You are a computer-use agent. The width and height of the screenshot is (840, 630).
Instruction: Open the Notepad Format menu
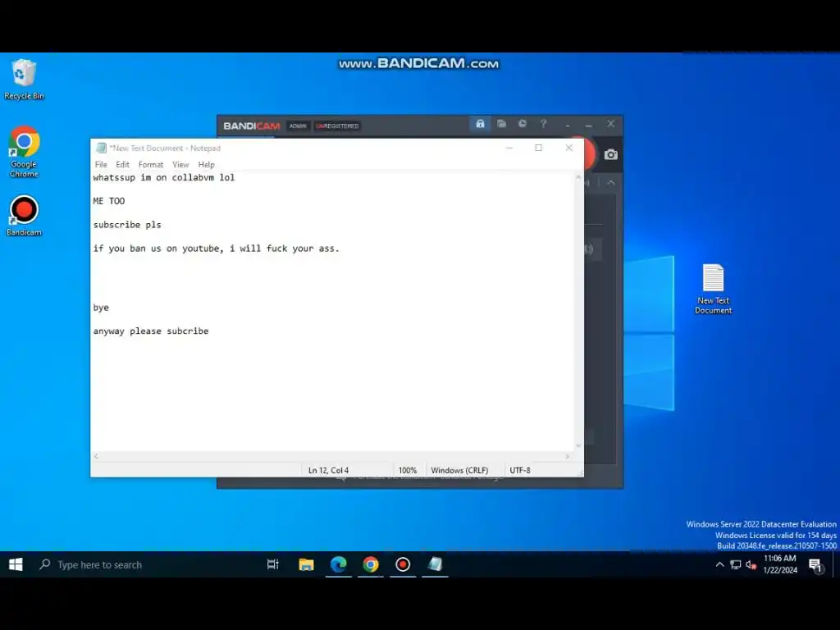tap(151, 164)
